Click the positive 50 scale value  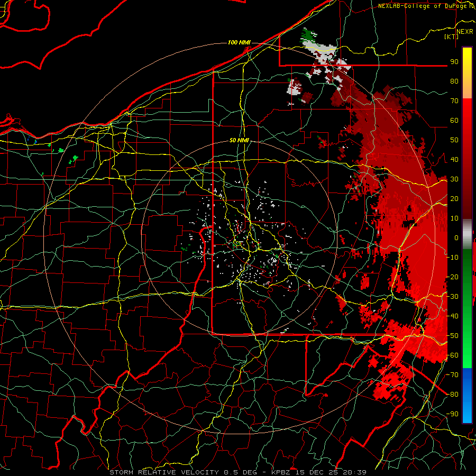click(454, 140)
